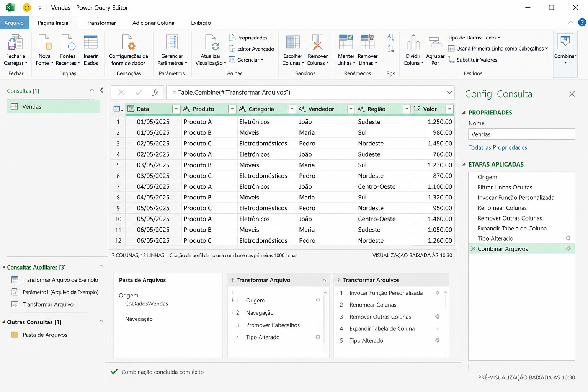Switch to the Transformar ribbon tab
Image resolution: width=588 pixels, height=392 pixels.
click(101, 23)
